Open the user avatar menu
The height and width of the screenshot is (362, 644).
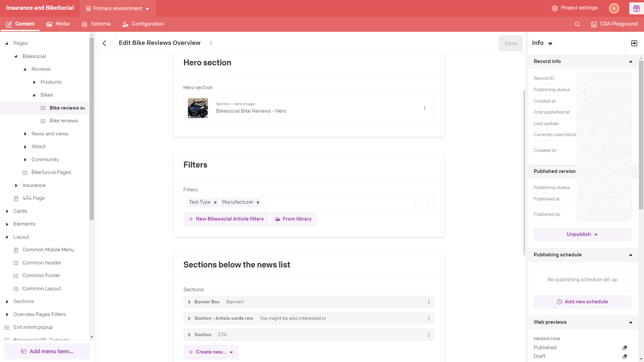[614, 8]
